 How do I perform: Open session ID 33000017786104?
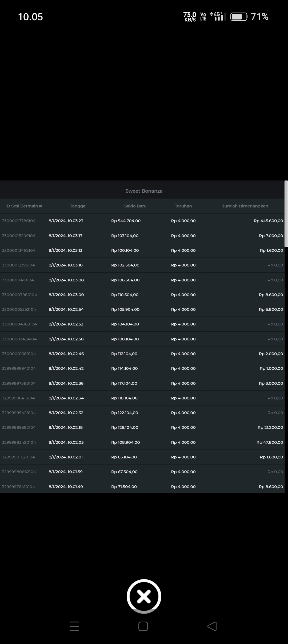coord(19,221)
